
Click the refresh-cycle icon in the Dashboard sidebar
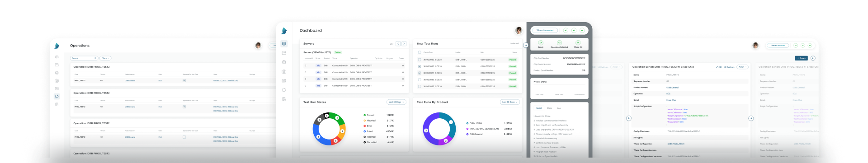284,90
